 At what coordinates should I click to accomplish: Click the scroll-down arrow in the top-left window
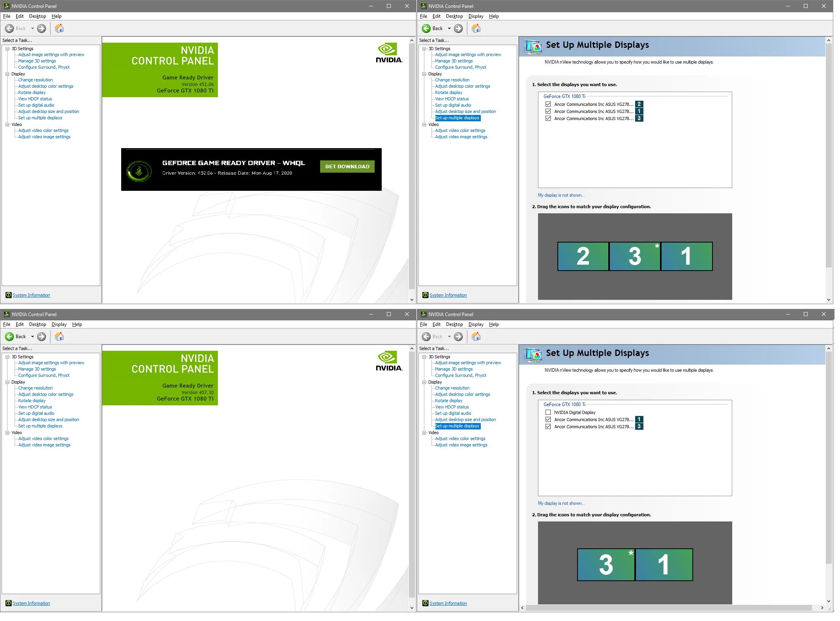(x=412, y=300)
